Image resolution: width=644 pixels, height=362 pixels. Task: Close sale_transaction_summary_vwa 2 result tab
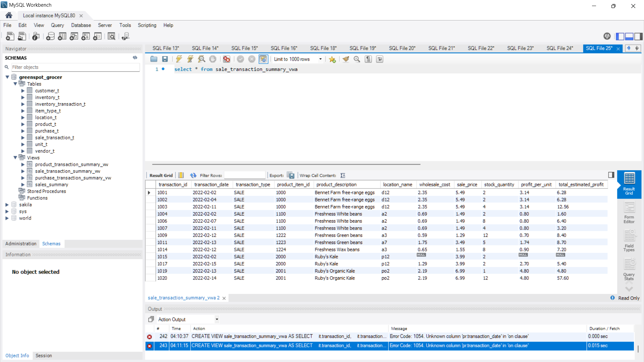click(224, 298)
